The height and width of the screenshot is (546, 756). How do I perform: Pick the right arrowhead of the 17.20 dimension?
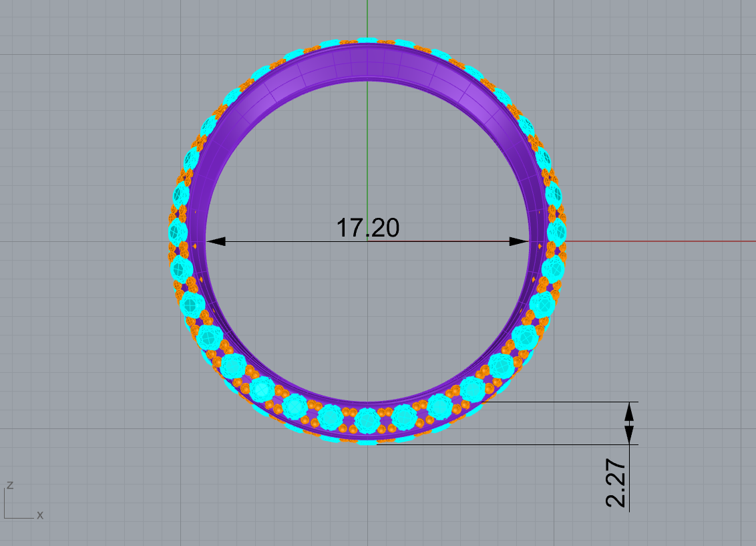point(520,241)
